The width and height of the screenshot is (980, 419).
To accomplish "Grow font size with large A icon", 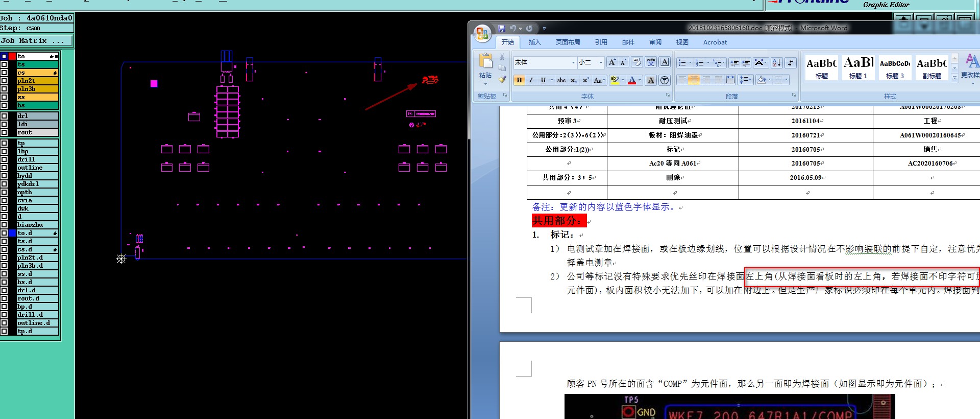I will click(612, 62).
